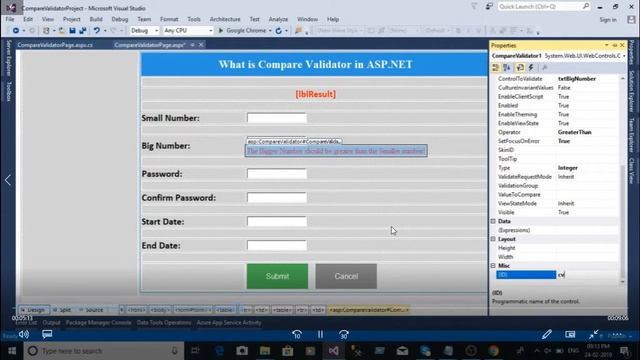Open the Analyze menu

[x=278, y=19]
